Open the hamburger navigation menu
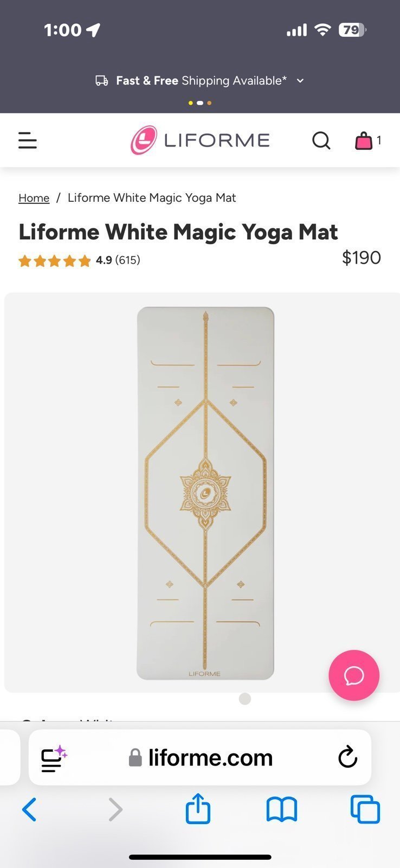The image size is (400, 868). click(x=28, y=141)
